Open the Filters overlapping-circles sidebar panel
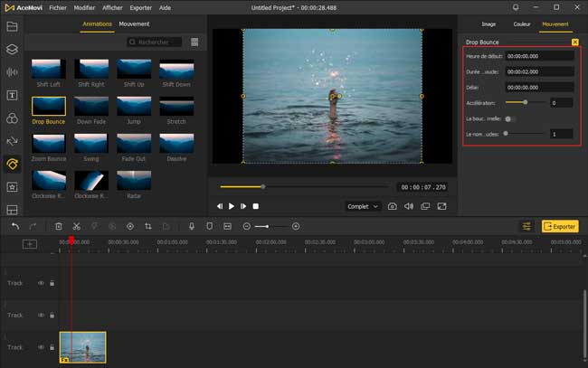The image size is (588, 368). coord(12,118)
